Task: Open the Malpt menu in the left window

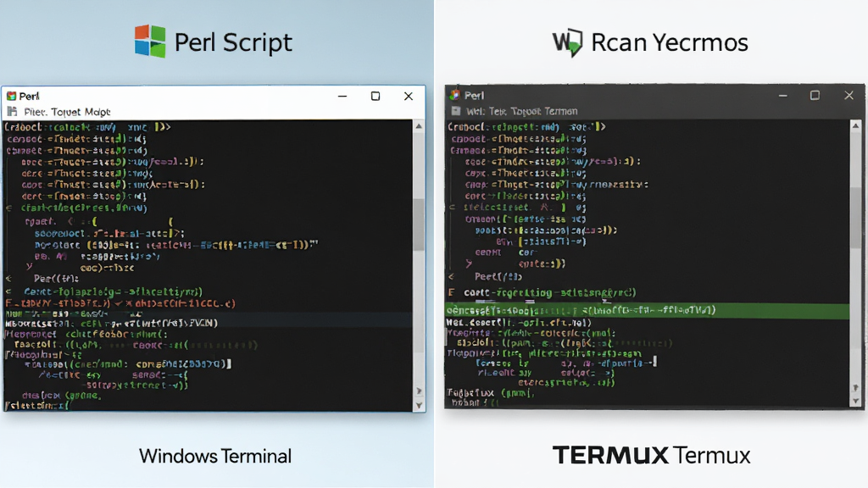Action: [98, 113]
